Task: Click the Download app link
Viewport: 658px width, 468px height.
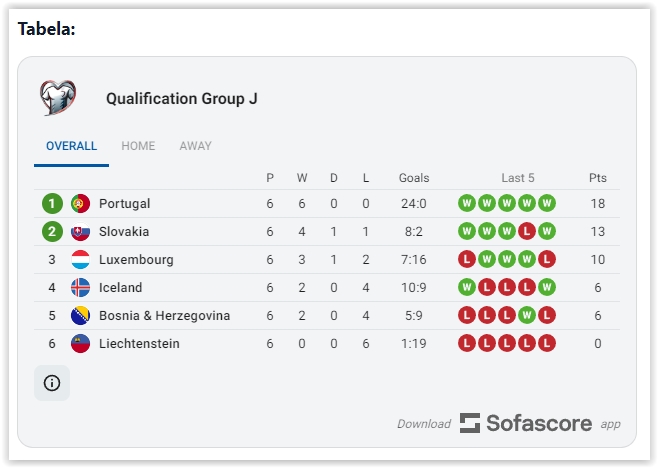Action: 423,424
